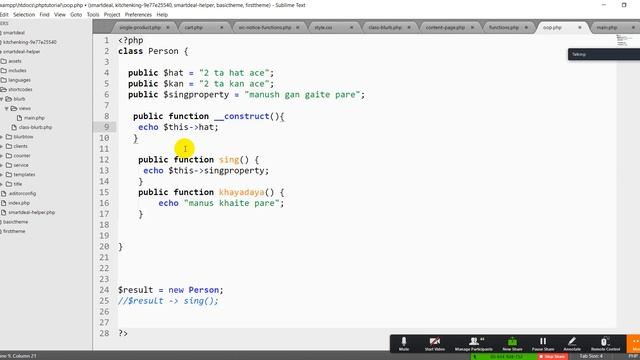Switch to the wc-notice-functions.php tab
Viewport: 640px width, 360px height.
(265, 27)
